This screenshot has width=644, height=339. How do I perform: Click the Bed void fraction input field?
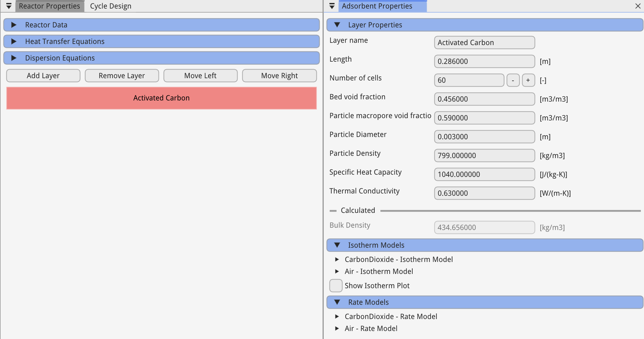pos(484,99)
